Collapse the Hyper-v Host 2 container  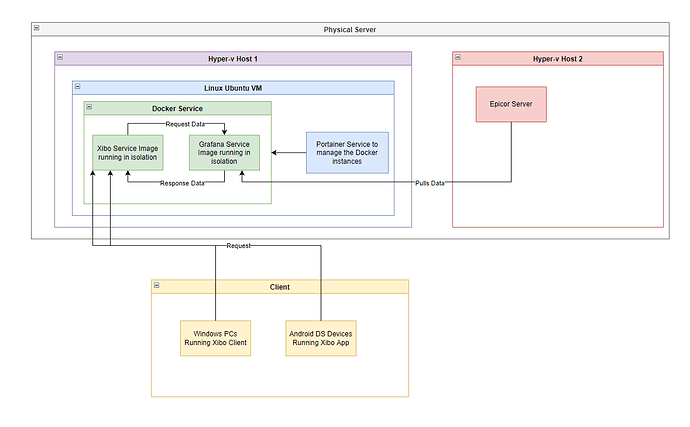(x=458, y=57)
